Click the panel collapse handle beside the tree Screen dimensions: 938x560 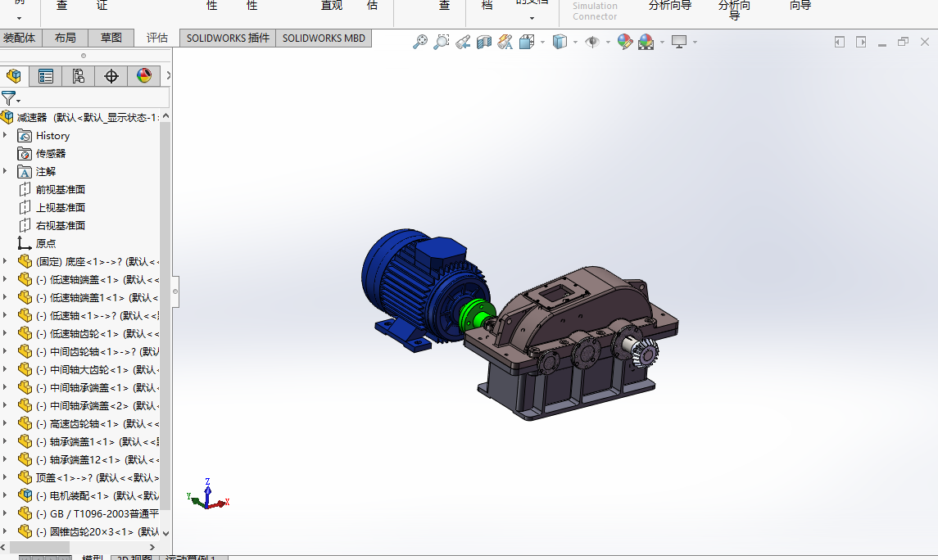[175, 291]
